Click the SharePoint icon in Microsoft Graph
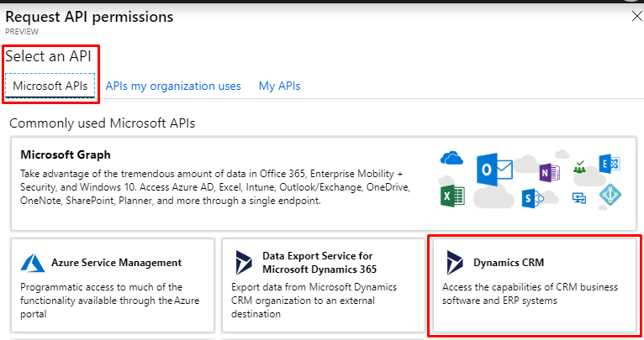 click(x=532, y=198)
